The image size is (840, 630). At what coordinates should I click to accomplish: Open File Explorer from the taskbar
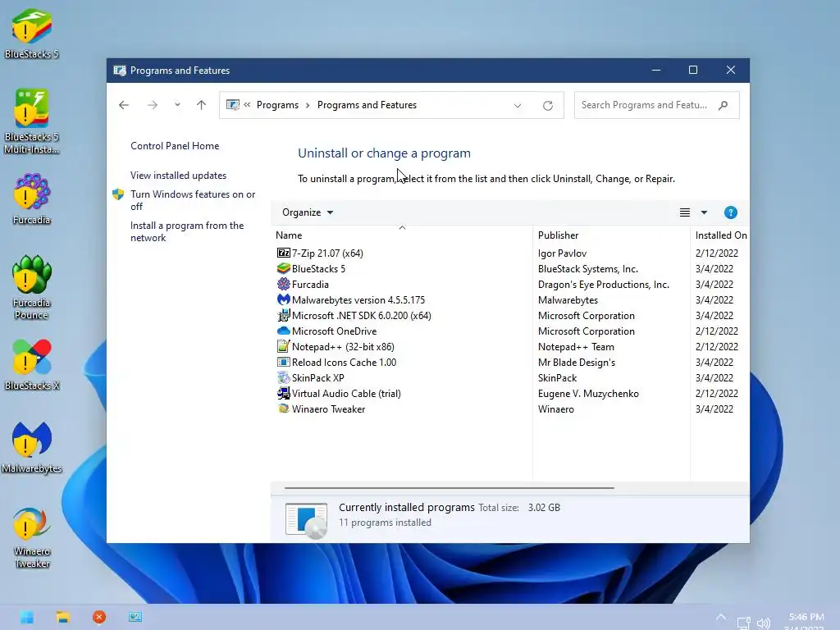pyautogui.click(x=62, y=617)
